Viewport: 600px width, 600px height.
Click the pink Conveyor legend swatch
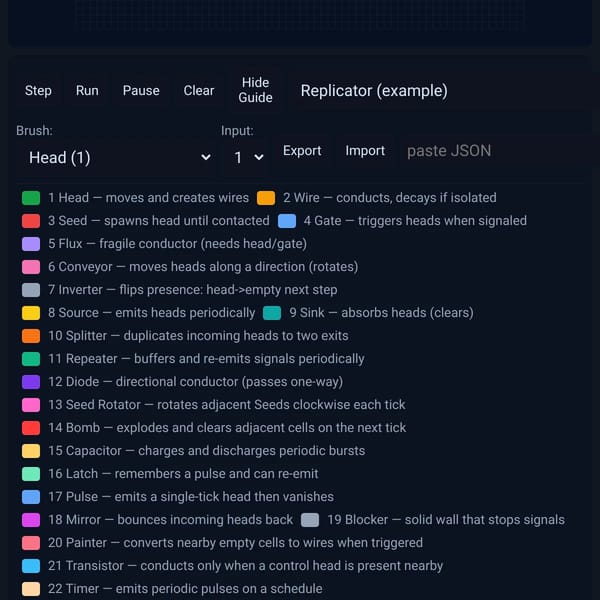[31, 267]
